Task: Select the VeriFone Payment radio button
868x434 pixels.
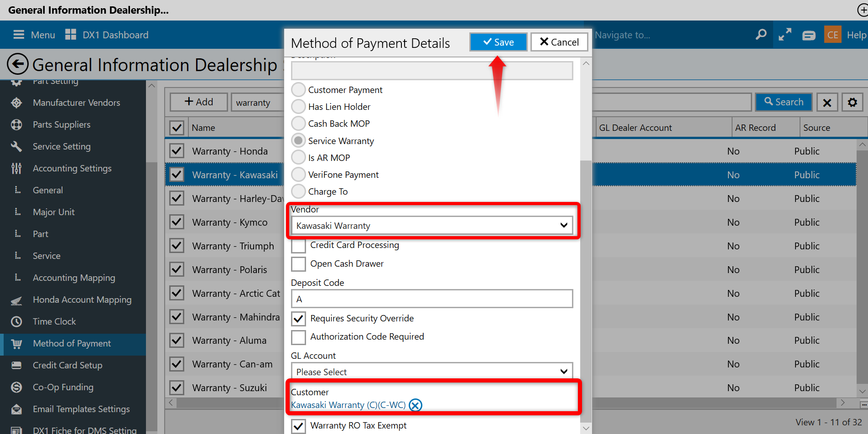Action: click(298, 175)
